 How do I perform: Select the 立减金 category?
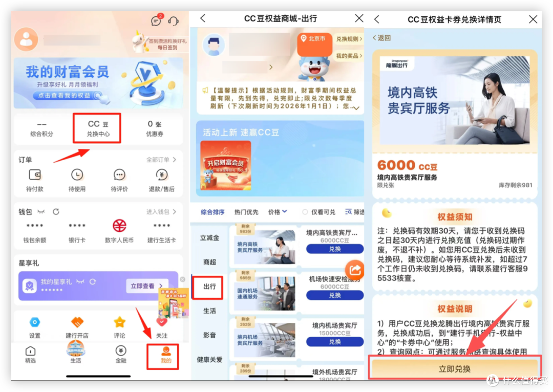(209, 238)
